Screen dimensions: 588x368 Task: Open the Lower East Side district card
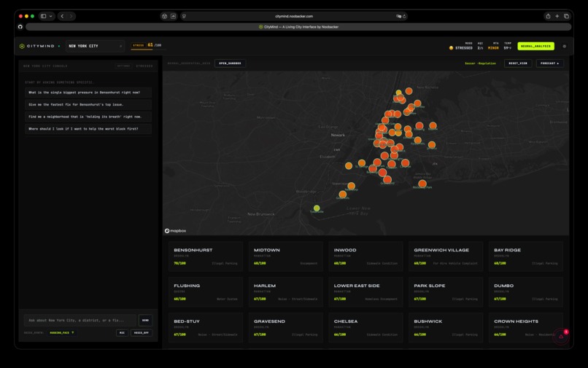[365, 292]
